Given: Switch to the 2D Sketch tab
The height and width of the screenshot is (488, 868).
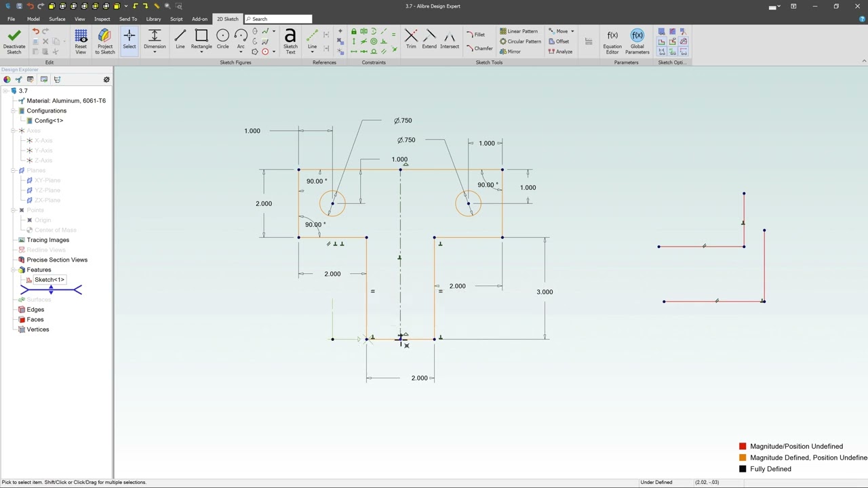Looking at the screenshot, I should 227,19.
